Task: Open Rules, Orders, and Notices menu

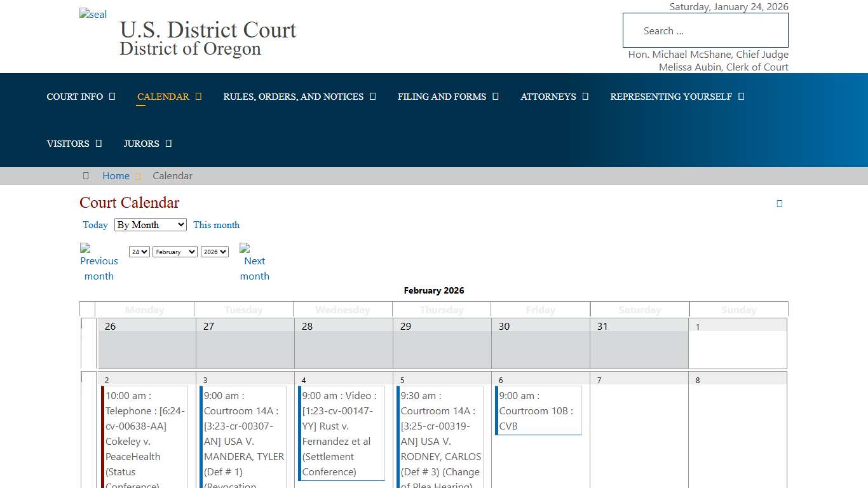Action: tap(293, 97)
